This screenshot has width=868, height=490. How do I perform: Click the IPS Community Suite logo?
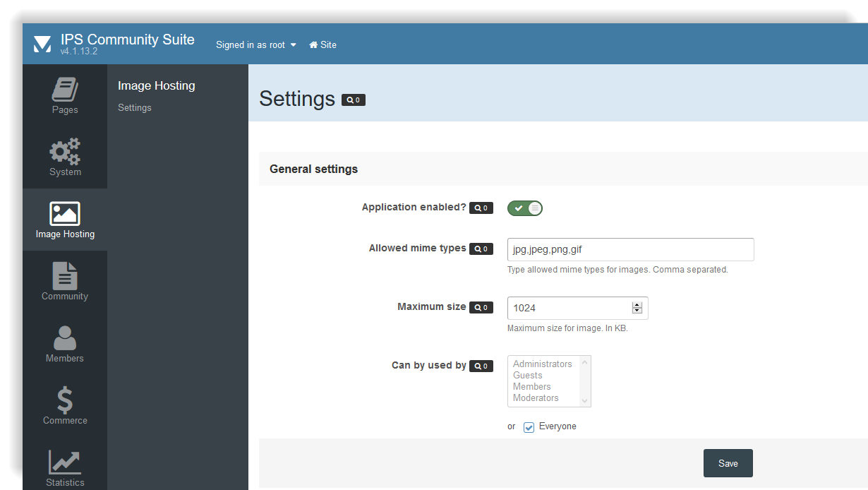point(42,44)
